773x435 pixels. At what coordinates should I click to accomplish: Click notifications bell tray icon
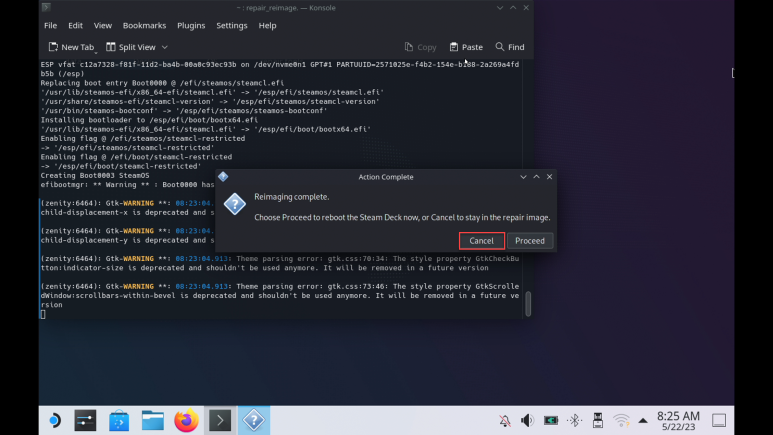(x=505, y=420)
